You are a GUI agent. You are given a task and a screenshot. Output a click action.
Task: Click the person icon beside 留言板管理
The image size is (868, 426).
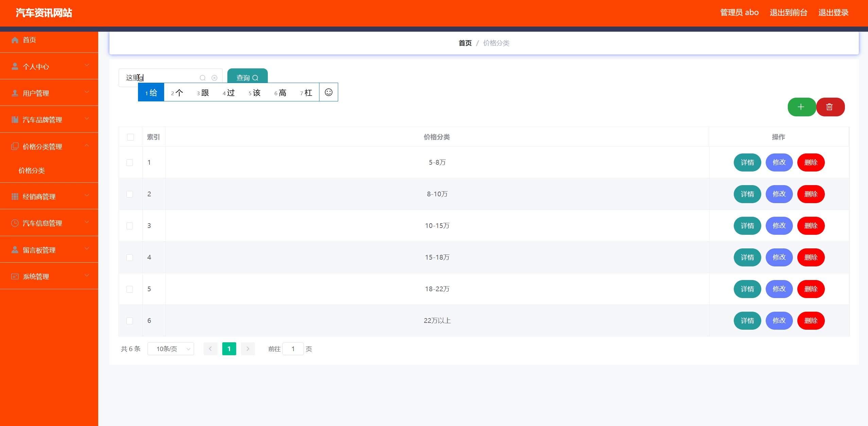[15, 250]
